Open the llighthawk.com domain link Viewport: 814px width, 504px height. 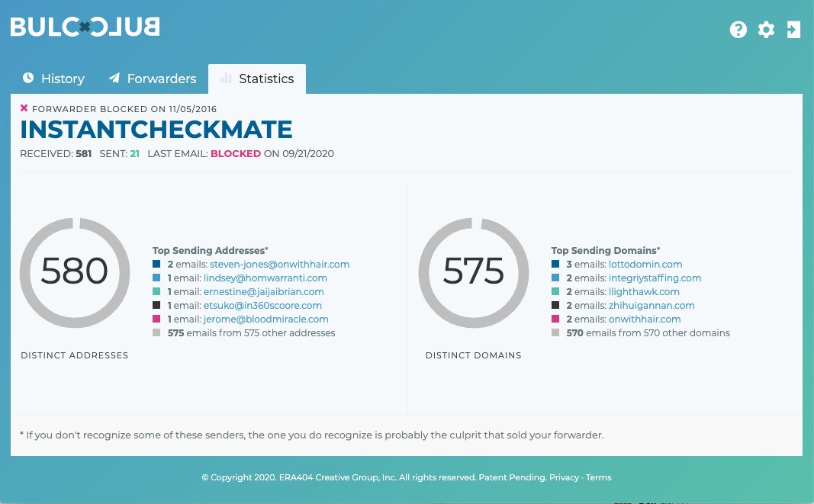pyautogui.click(x=644, y=292)
